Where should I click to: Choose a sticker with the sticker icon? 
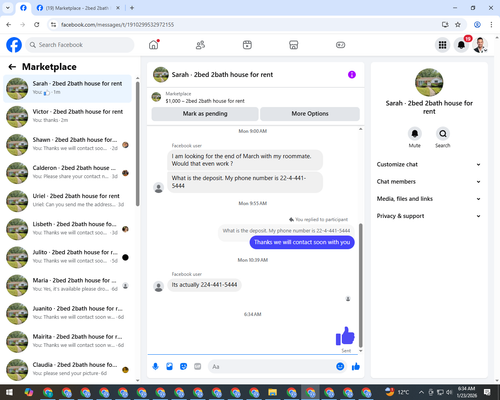183,367
